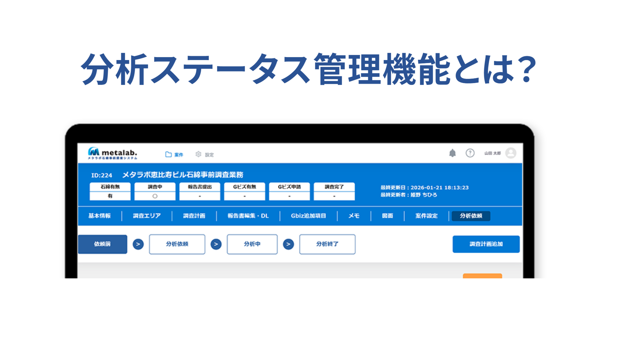Select the 分析依頼 tab
This screenshot has height=364, width=619.
471,216
